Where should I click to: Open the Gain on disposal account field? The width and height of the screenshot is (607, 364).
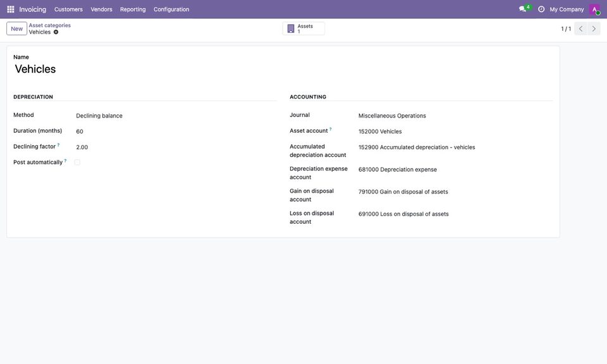[456, 192]
